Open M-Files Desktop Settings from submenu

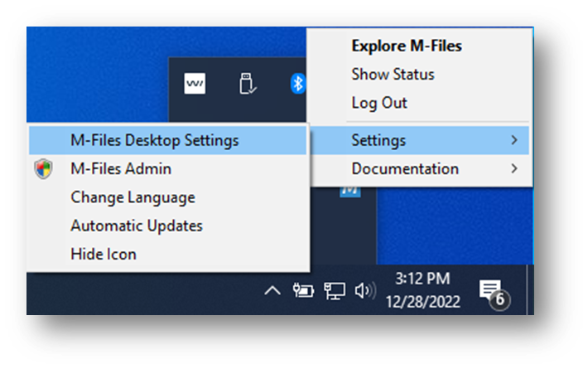click(x=167, y=140)
